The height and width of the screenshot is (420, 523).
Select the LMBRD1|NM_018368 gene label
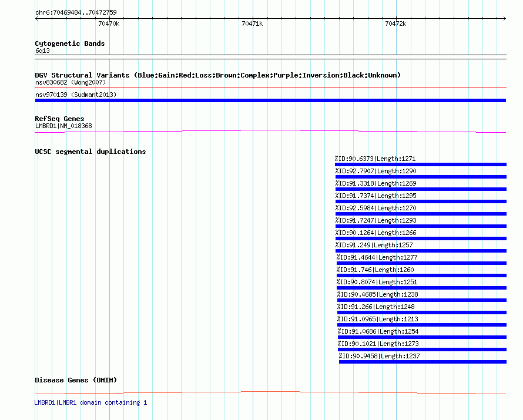click(63, 126)
